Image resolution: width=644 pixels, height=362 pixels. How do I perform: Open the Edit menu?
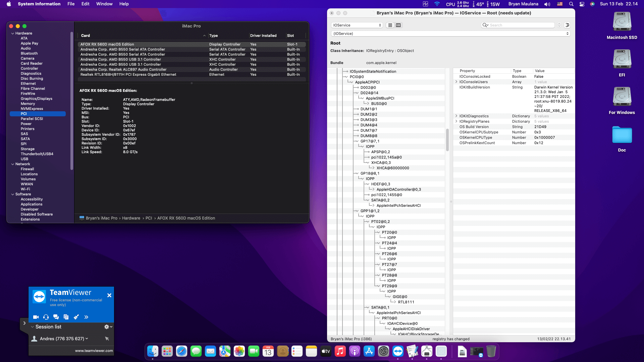[x=85, y=4]
